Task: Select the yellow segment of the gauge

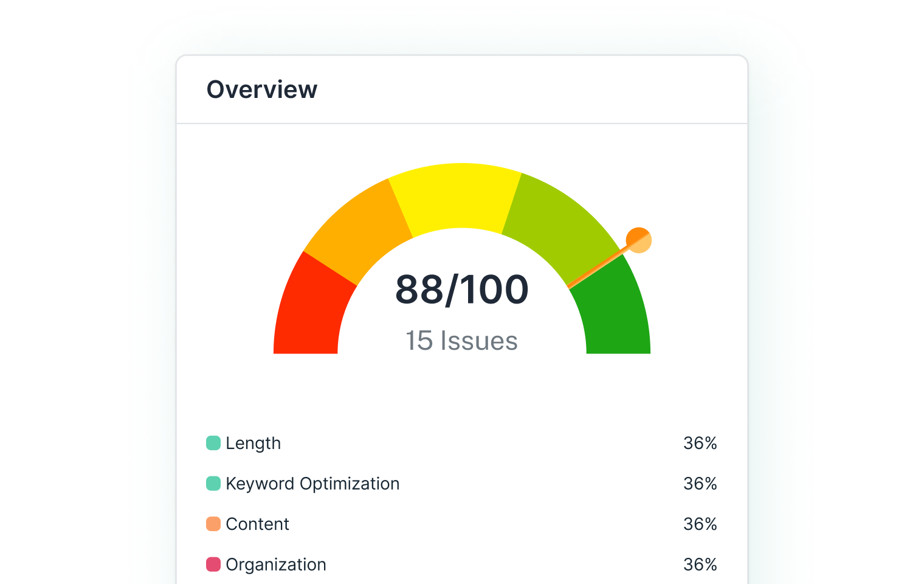Action: coord(456,195)
